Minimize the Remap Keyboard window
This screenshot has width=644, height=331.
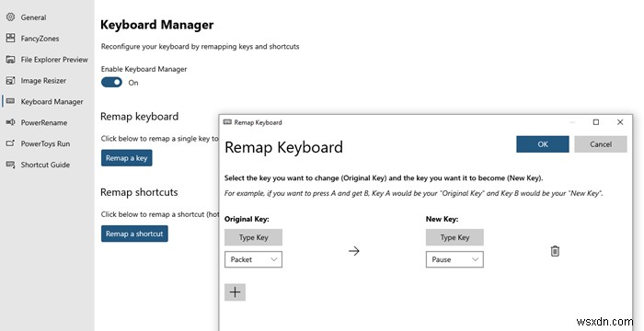(572, 122)
